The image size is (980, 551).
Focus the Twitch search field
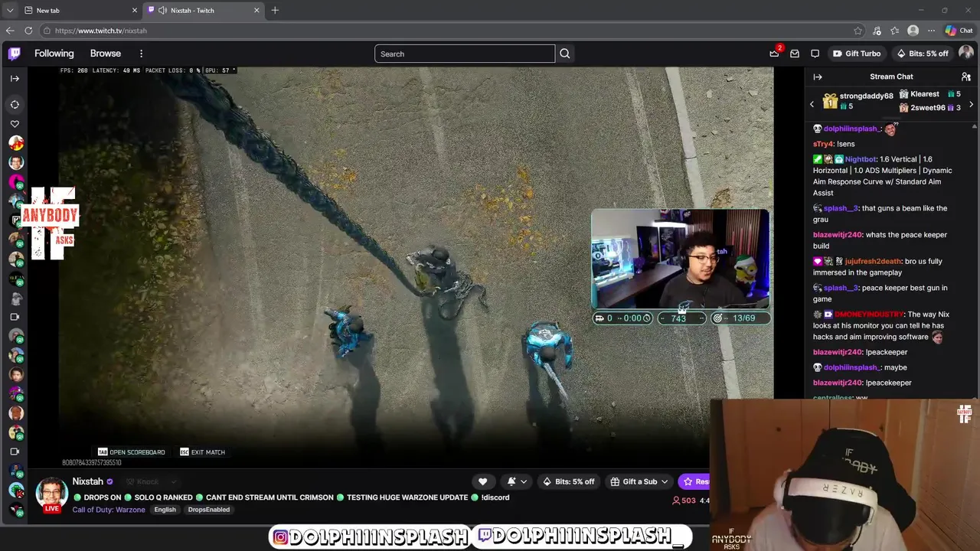click(465, 54)
